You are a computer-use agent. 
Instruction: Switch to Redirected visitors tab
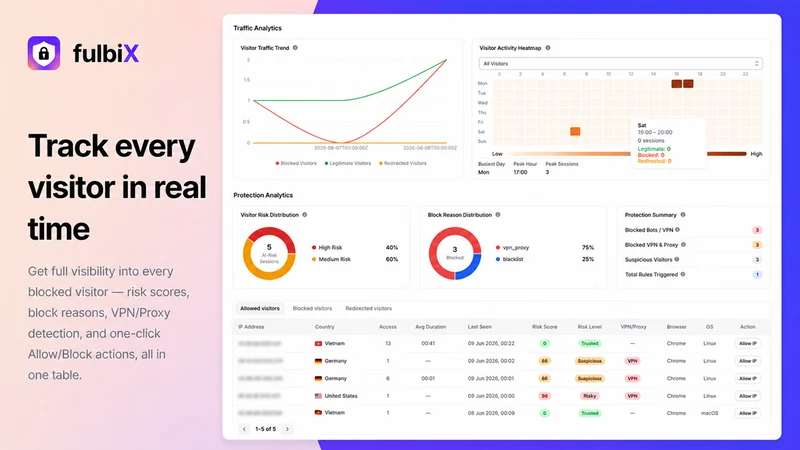click(368, 308)
